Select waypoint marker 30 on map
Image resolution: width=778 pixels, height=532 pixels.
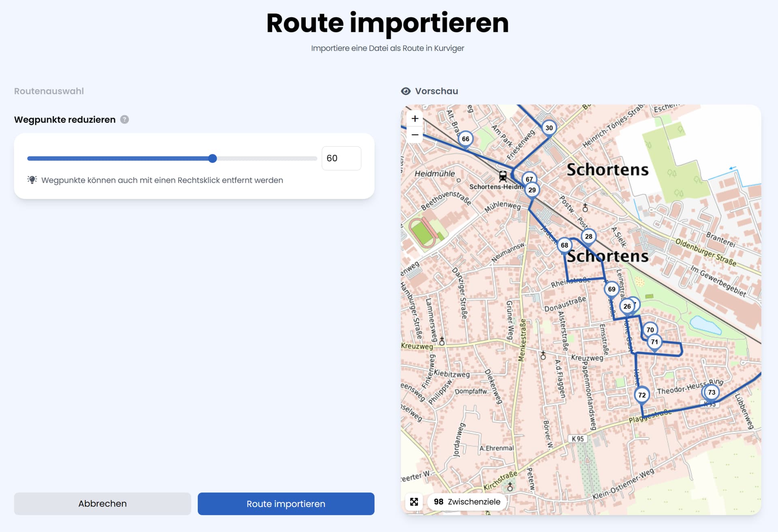coord(549,128)
